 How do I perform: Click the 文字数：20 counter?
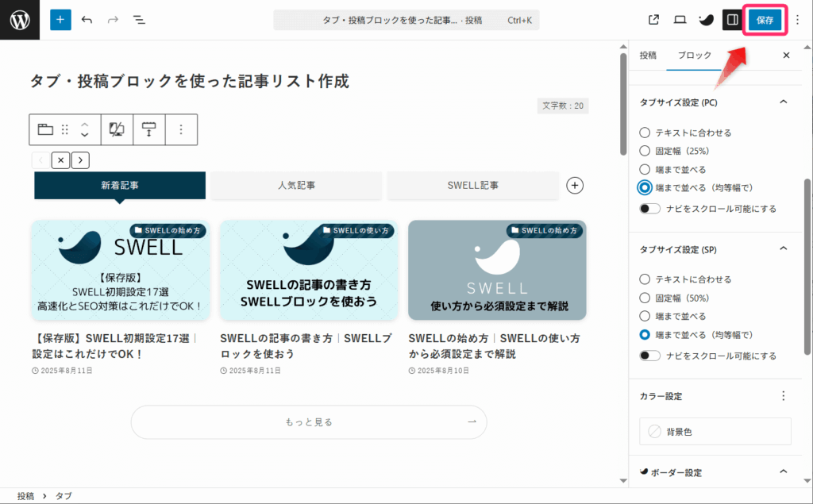[x=563, y=106]
